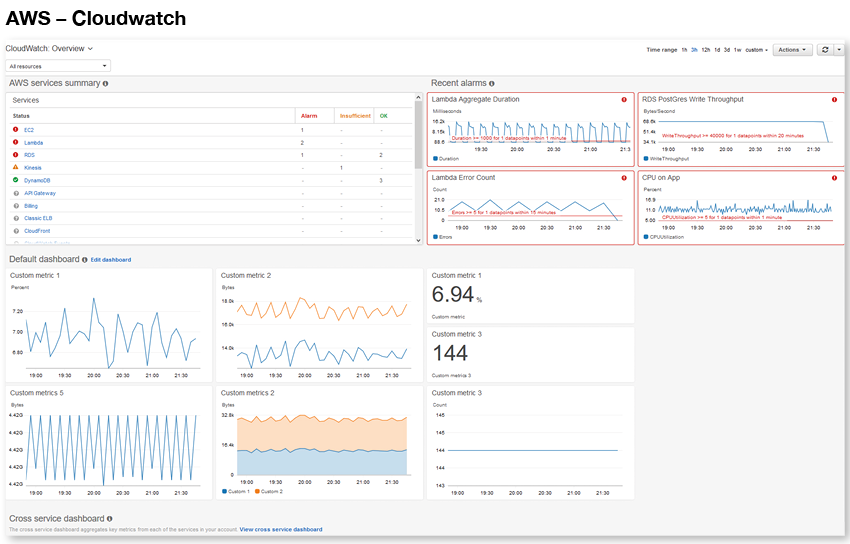
Task: Click the Status column header
Action: tap(21, 116)
